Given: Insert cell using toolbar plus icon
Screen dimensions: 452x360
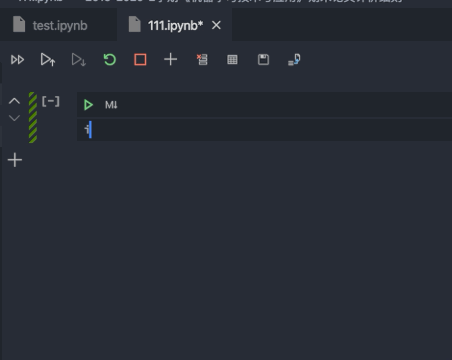Looking at the screenshot, I should pyautogui.click(x=171, y=60).
